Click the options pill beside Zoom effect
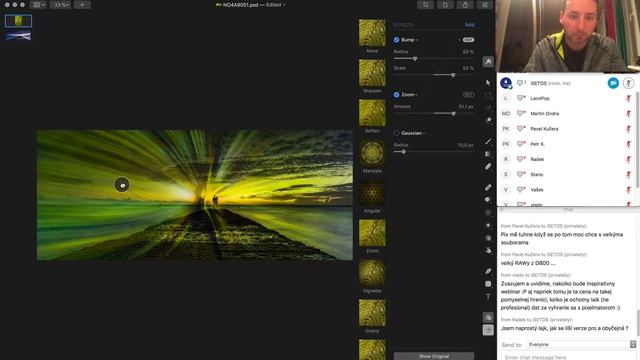640x360 pixels. click(468, 94)
